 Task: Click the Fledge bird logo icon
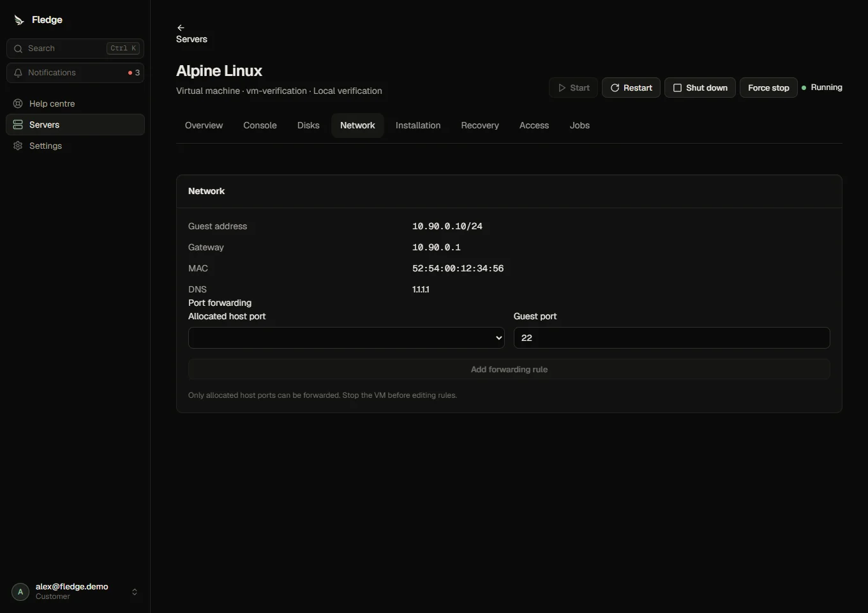19,20
